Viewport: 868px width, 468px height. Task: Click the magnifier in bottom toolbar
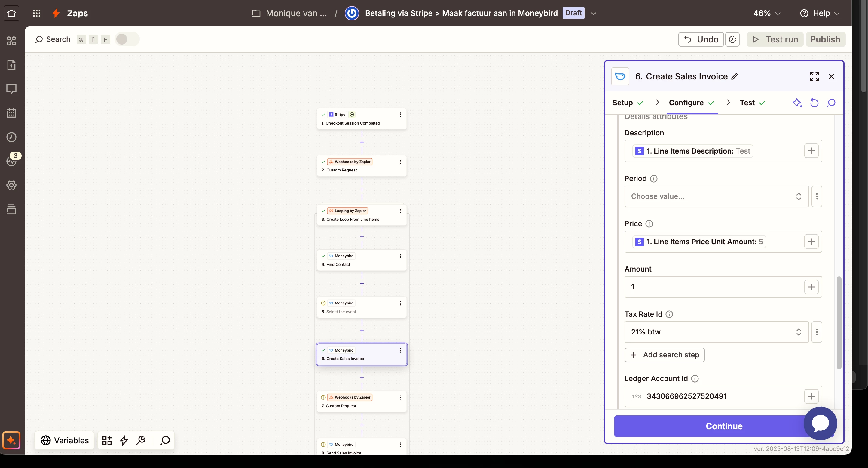(x=165, y=440)
